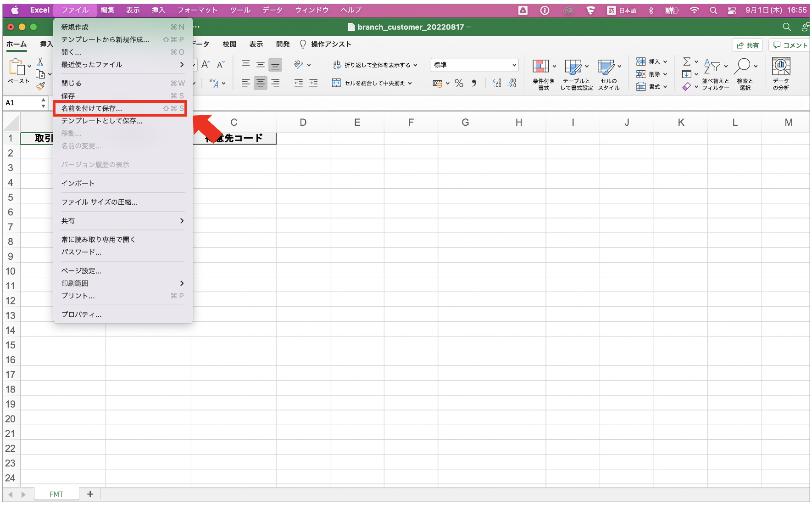Choose 新規作成 from File menu

(123, 27)
